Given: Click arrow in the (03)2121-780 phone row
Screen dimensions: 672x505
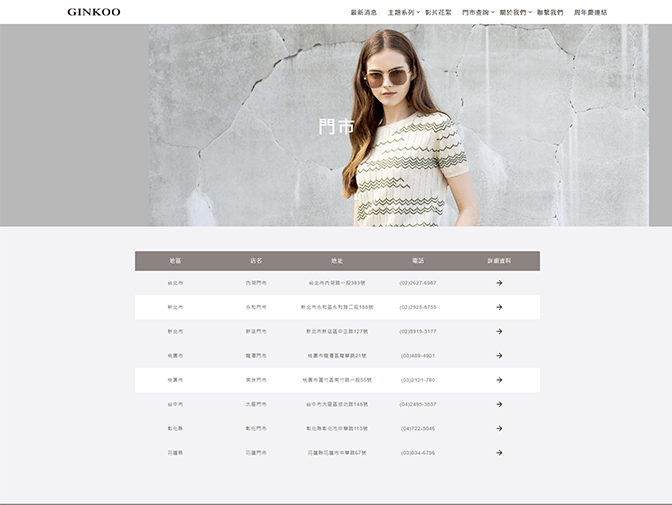Looking at the screenshot, I should [499, 380].
